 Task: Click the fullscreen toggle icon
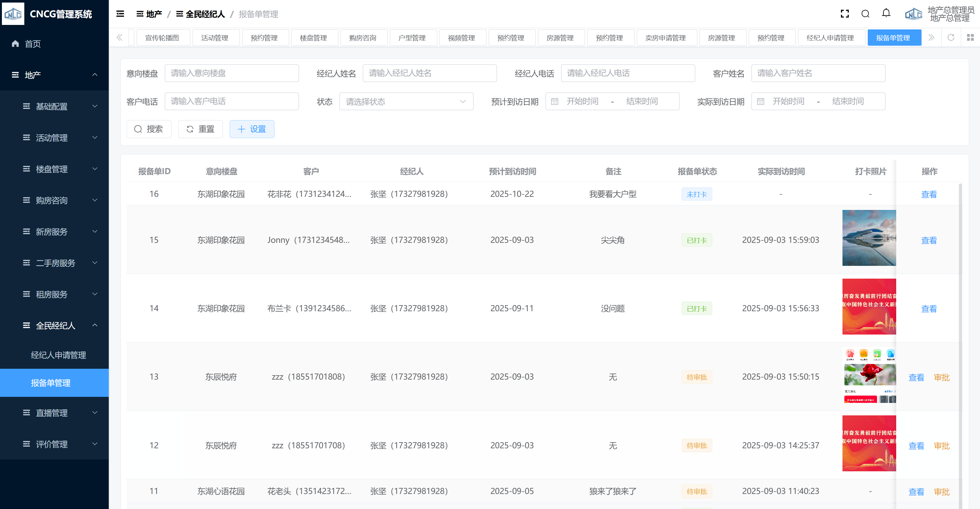(x=845, y=14)
